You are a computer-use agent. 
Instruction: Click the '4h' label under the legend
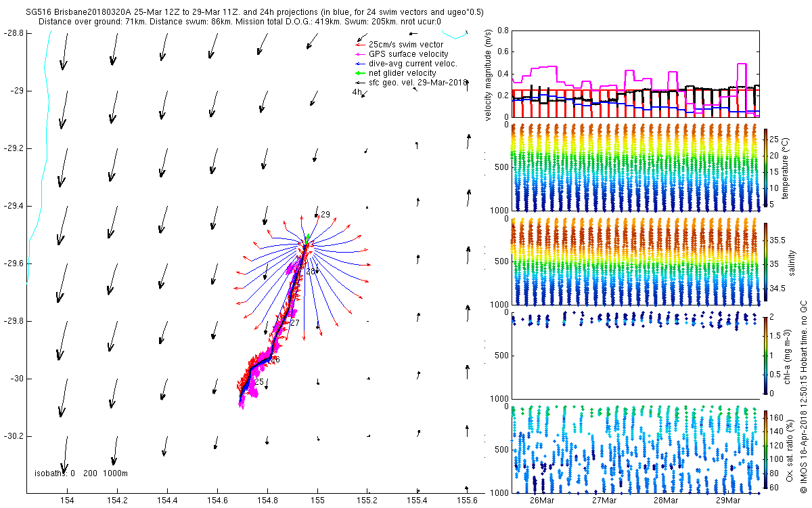357,91
